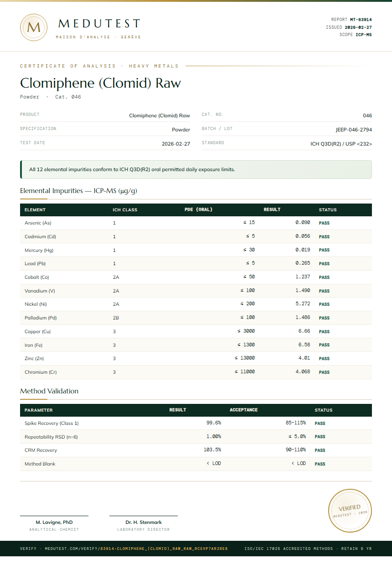
Task: Select the Cadmium result value 0.056
Action: 303,236
